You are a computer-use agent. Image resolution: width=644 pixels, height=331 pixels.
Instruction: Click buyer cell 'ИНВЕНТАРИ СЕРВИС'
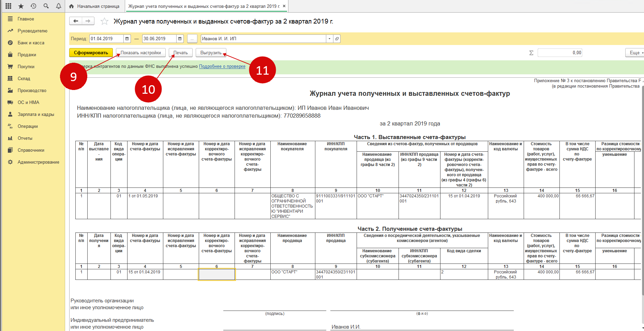[x=292, y=206]
